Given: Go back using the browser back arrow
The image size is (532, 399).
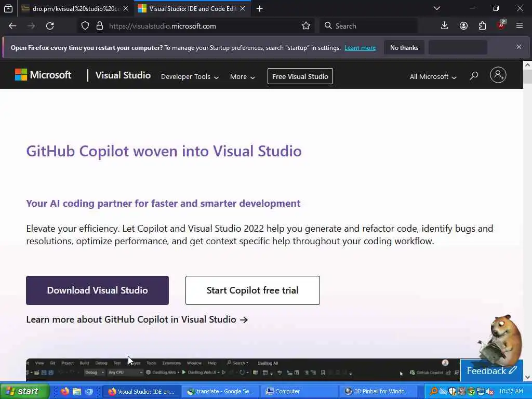Looking at the screenshot, I should point(12,26).
